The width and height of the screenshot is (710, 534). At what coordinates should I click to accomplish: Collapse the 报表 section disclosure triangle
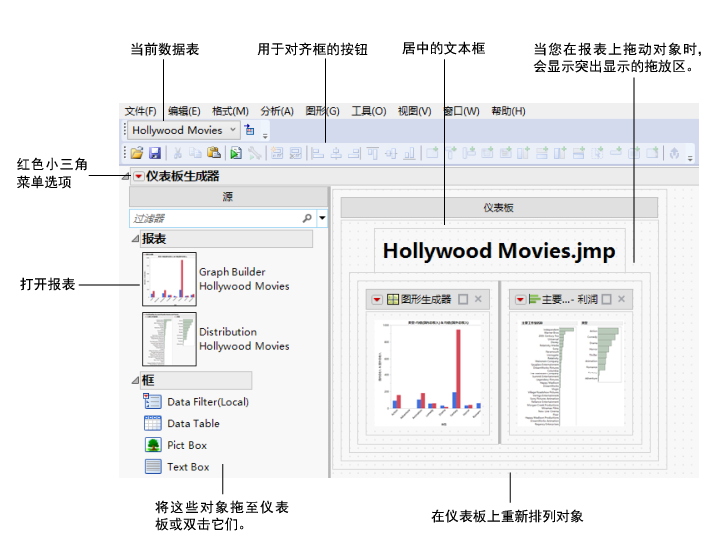pyautogui.click(x=135, y=239)
